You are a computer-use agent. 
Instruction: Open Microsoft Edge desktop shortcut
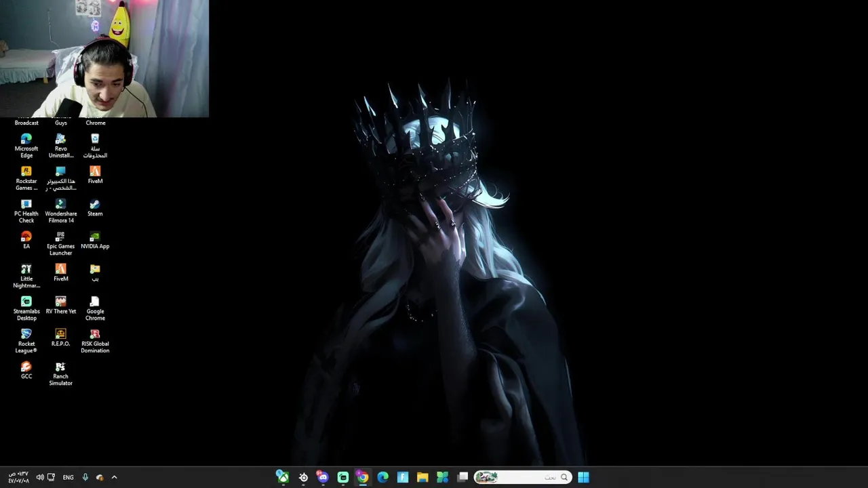(26, 146)
